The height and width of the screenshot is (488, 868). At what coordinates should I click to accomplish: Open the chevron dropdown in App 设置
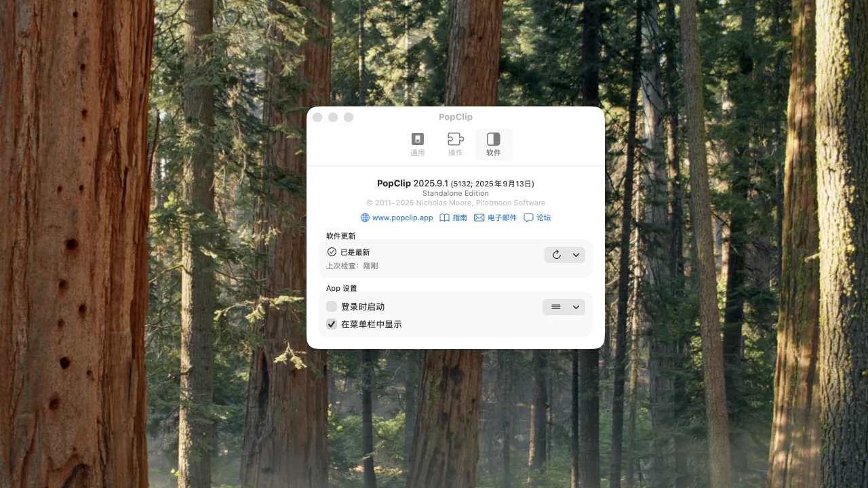click(576, 307)
